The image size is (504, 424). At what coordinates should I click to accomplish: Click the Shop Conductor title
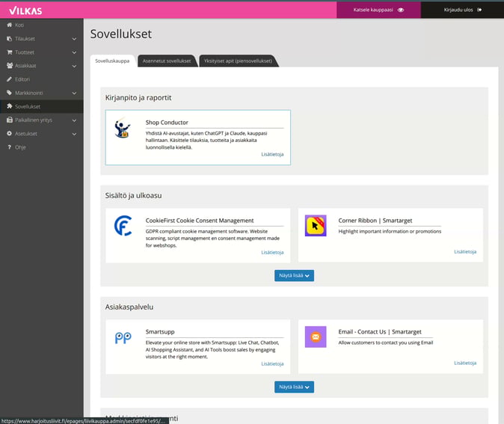[167, 123]
